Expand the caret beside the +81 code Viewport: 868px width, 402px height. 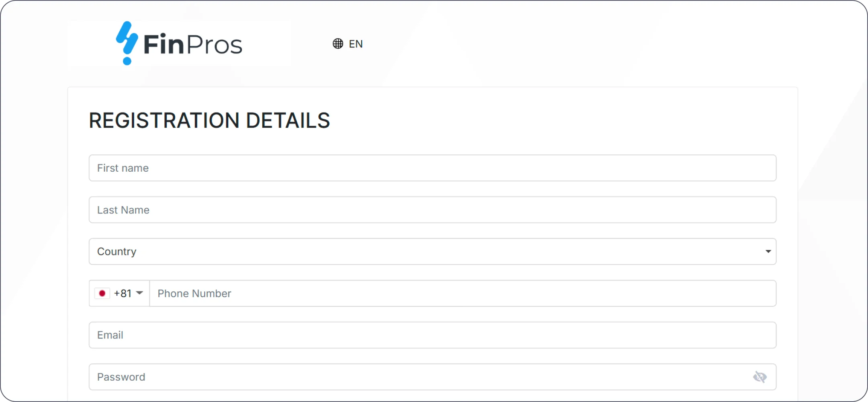139,293
